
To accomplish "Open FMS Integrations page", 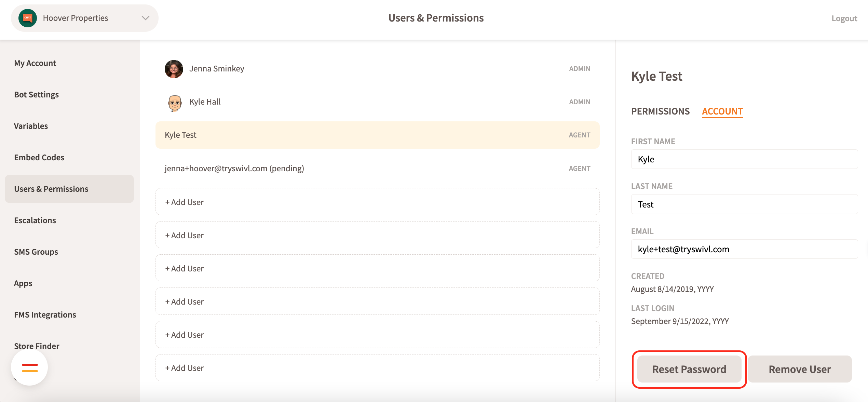I will [45, 315].
